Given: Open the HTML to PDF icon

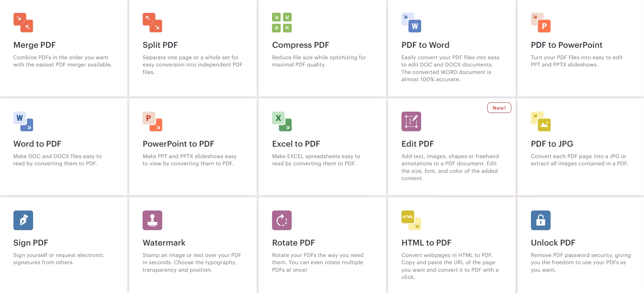Looking at the screenshot, I should click(x=411, y=220).
